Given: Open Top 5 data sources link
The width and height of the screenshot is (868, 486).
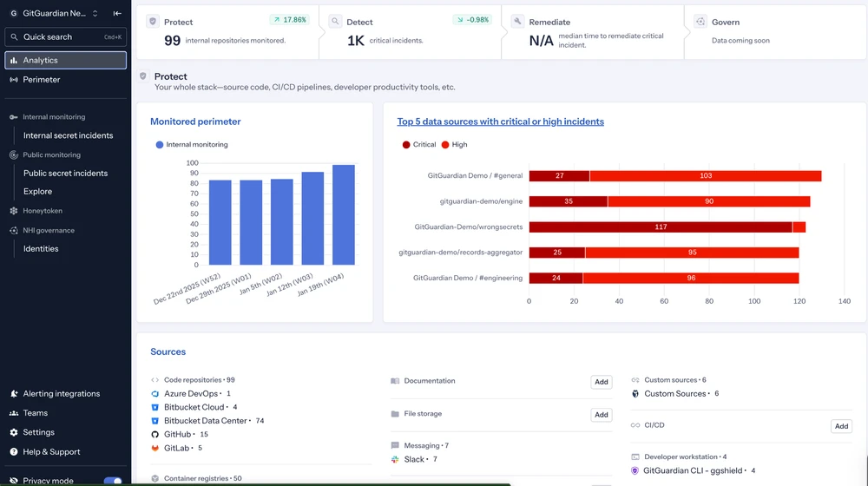Looking at the screenshot, I should pyautogui.click(x=500, y=121).
